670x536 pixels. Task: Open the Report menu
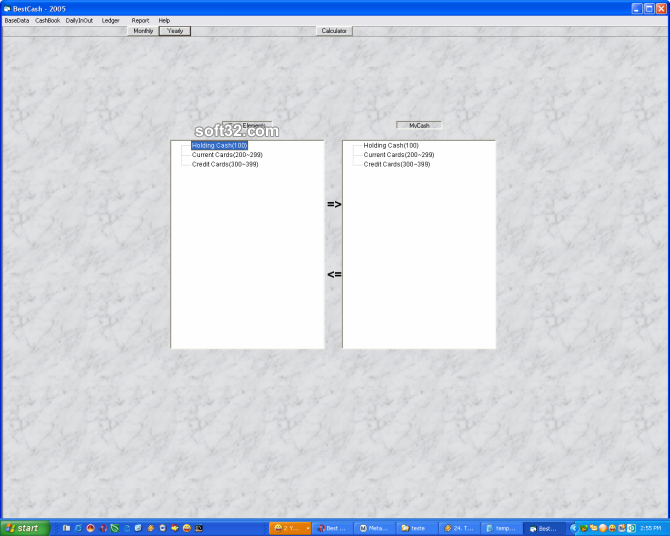140,21
